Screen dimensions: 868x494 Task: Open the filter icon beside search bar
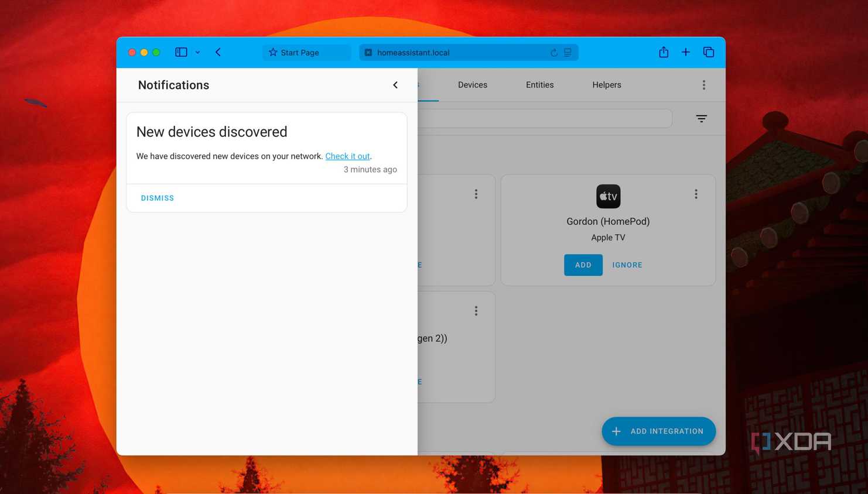click(x=701, y=118)
